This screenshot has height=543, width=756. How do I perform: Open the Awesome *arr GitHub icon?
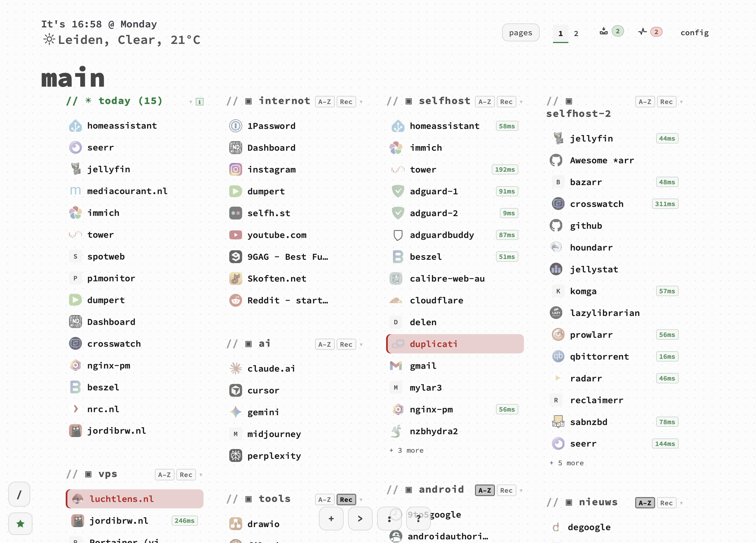(x=556, y=160)
